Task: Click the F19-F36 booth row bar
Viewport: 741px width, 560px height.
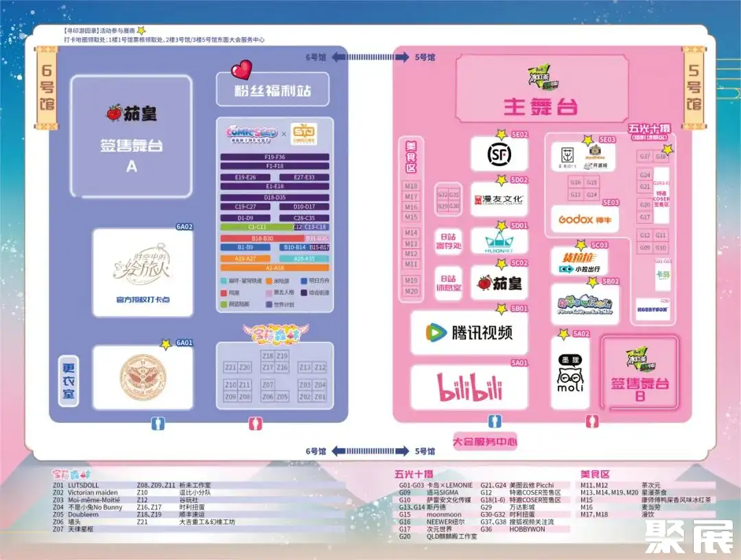Action: [274, 157]
